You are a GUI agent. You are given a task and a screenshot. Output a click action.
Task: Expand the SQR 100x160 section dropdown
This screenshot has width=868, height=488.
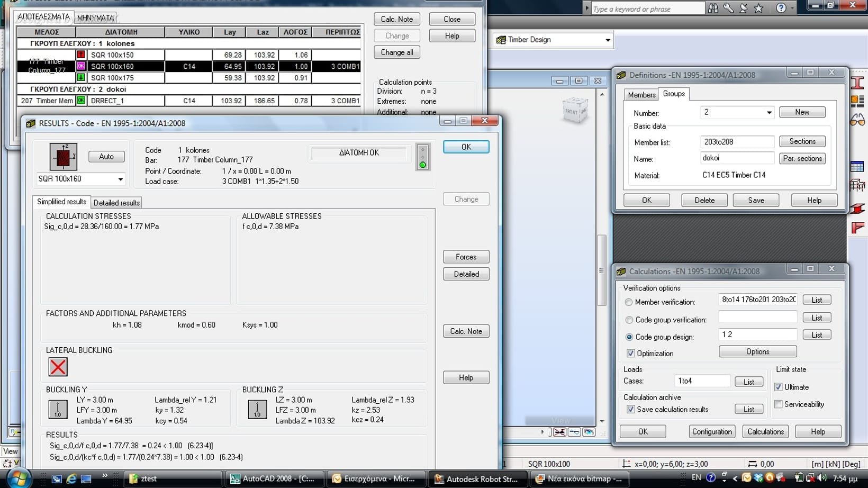click(120, 179)
